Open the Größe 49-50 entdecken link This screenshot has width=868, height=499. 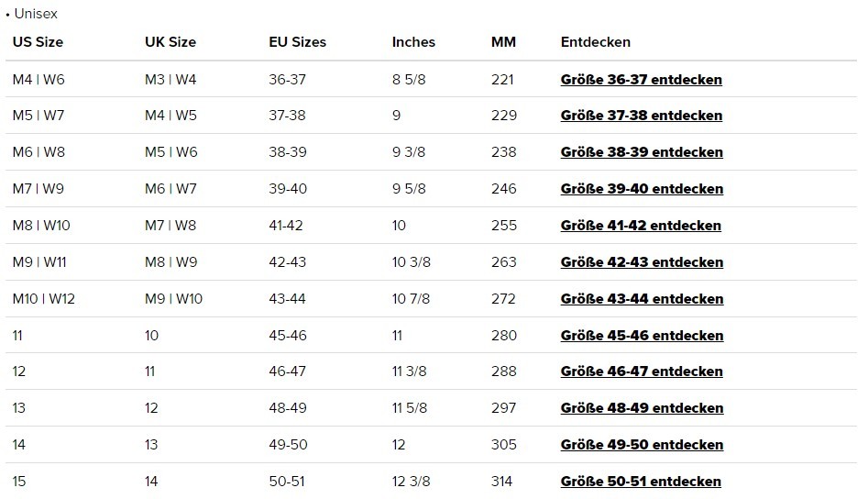coord(641,445)
